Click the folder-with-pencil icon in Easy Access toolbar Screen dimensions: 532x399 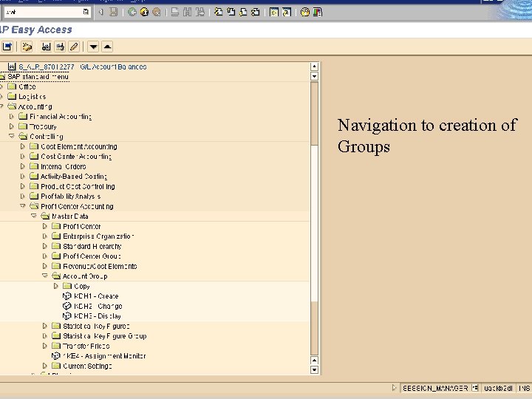[27, 47]
